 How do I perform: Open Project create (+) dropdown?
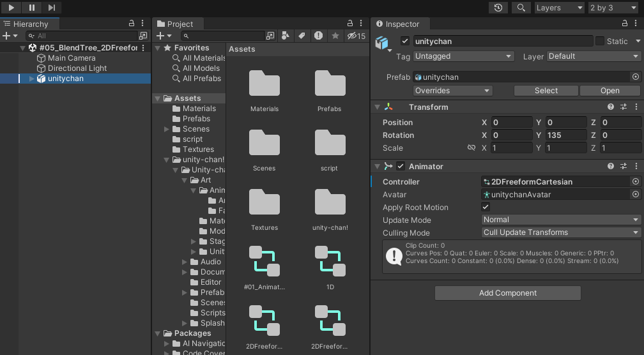coord(164,36)
